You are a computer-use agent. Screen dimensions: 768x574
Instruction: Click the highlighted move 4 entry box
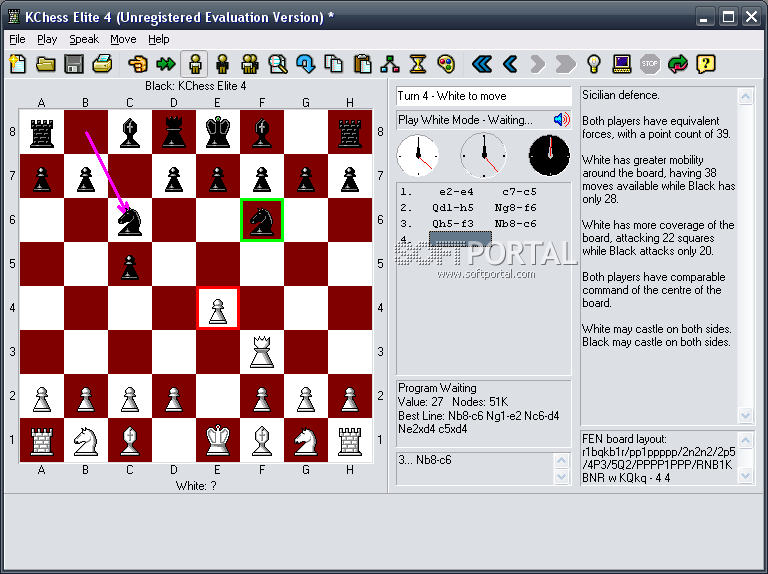(460, 239)
